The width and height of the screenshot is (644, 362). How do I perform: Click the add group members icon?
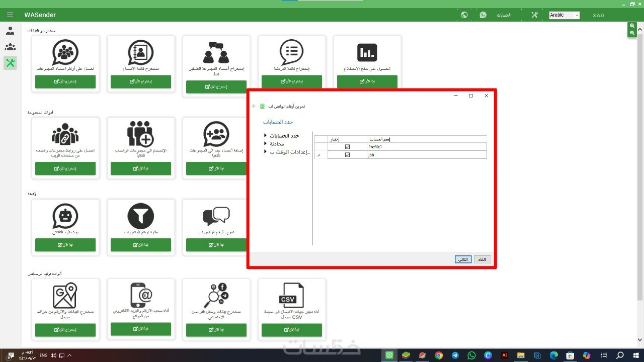216,134
